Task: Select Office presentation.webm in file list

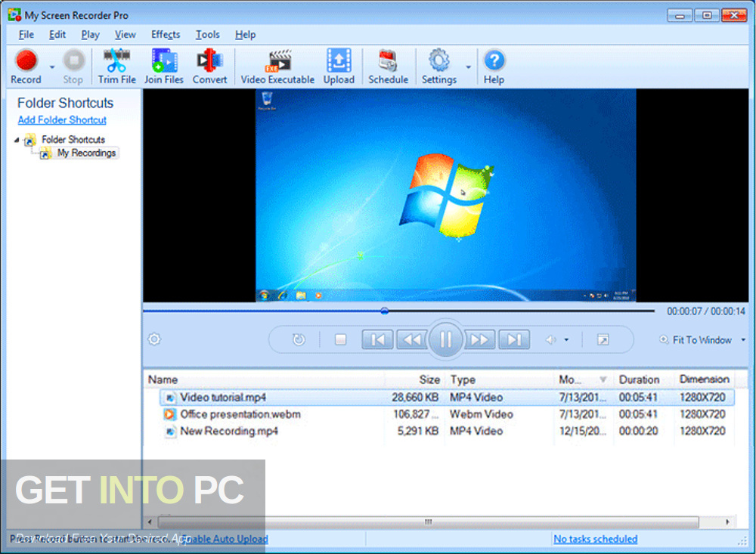Action: pos(447,414)
